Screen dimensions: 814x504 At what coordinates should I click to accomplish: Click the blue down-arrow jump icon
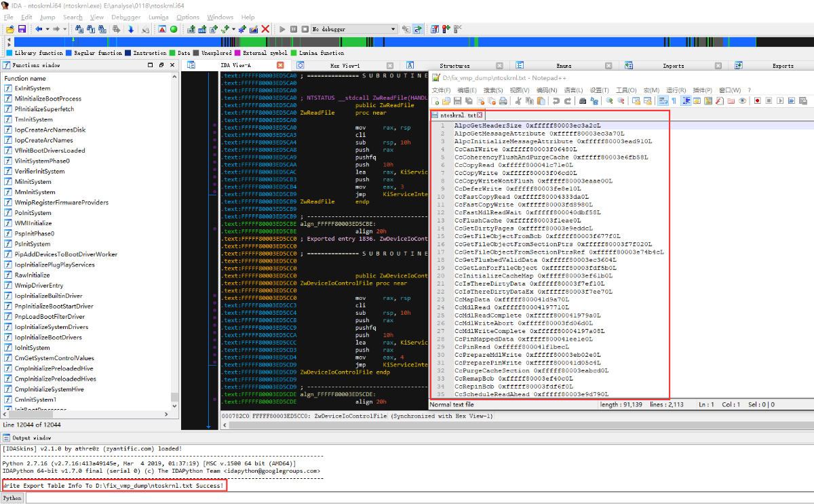[x=130, y=29]
